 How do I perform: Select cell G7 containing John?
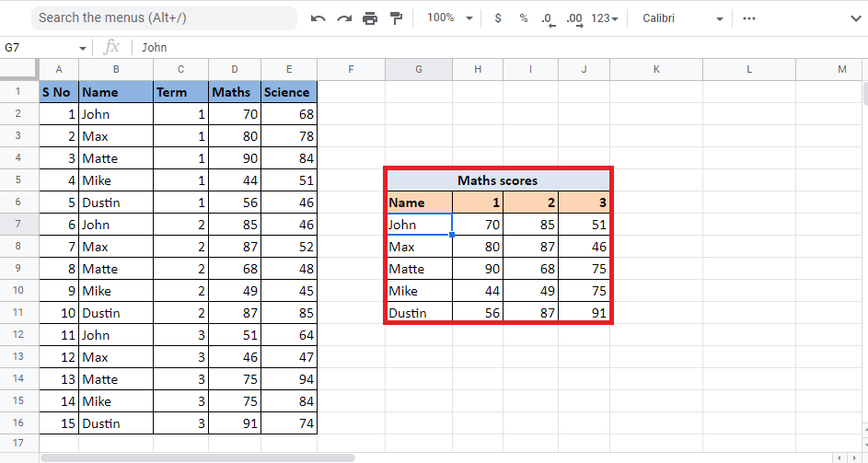coord(419,225)
